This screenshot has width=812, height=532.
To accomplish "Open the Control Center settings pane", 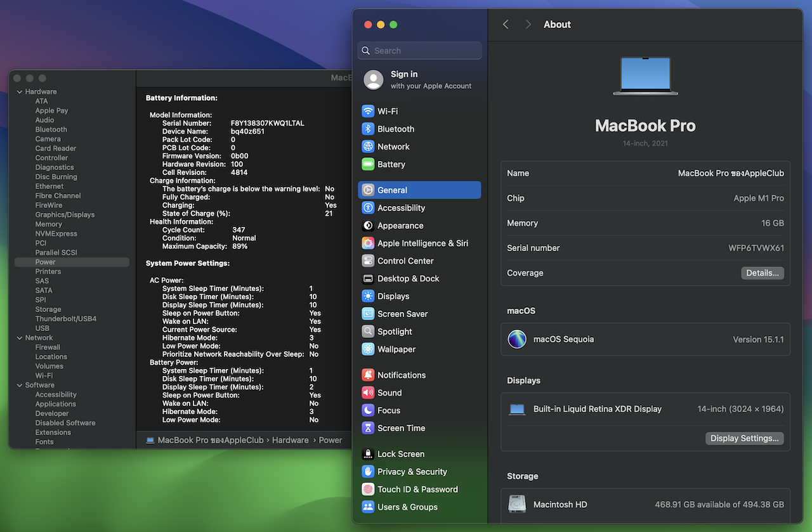I will pyautogui.click(x=419, y=261).
